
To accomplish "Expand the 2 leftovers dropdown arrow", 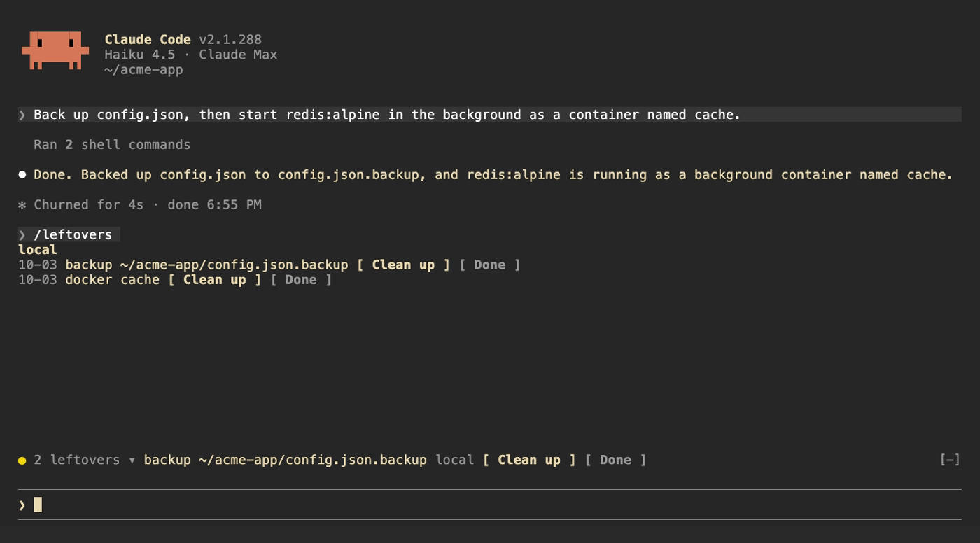I will [132, 460].
